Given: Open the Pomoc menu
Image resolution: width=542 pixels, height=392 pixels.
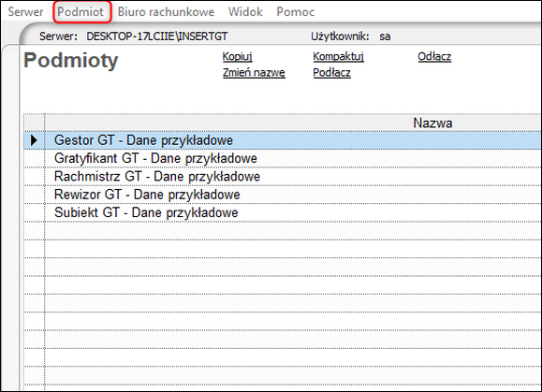Looking at the screenshot, I should click(296, 12).
